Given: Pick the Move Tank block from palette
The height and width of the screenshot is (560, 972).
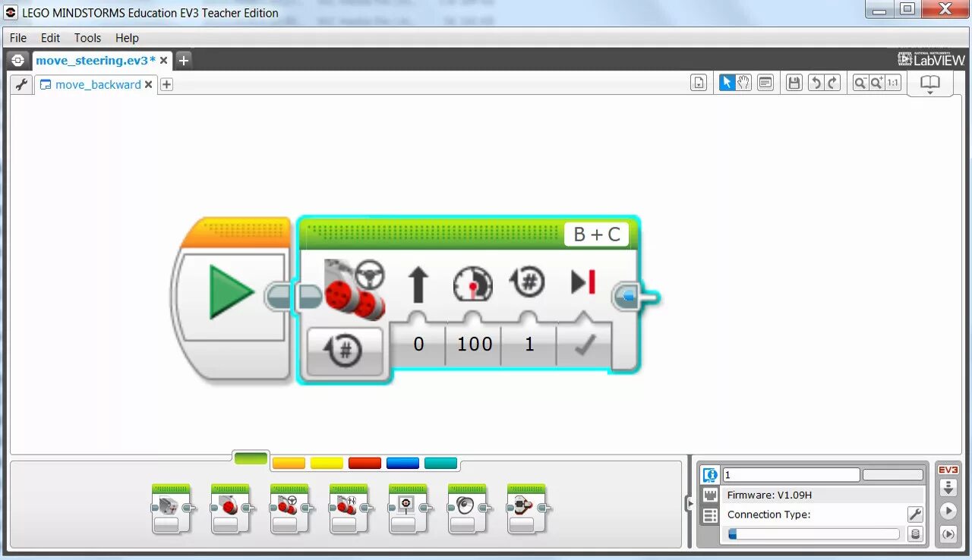Looking at the screenshot, I should pos(349,508).
